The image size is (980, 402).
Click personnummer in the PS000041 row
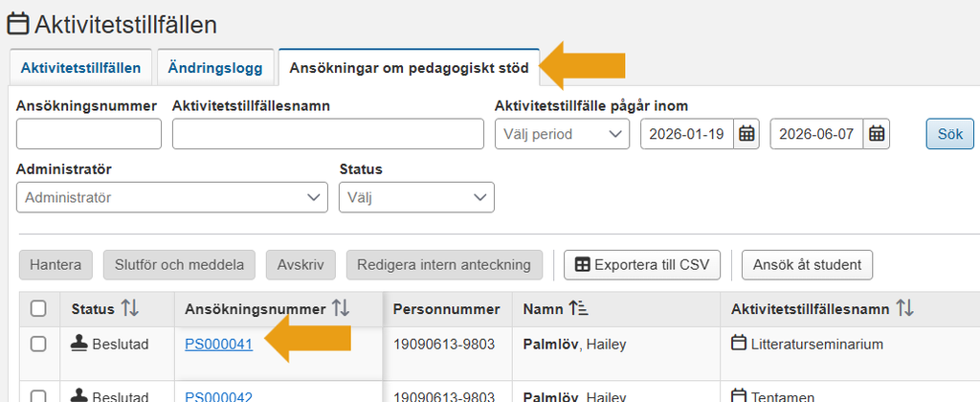[x=444, y=344]
